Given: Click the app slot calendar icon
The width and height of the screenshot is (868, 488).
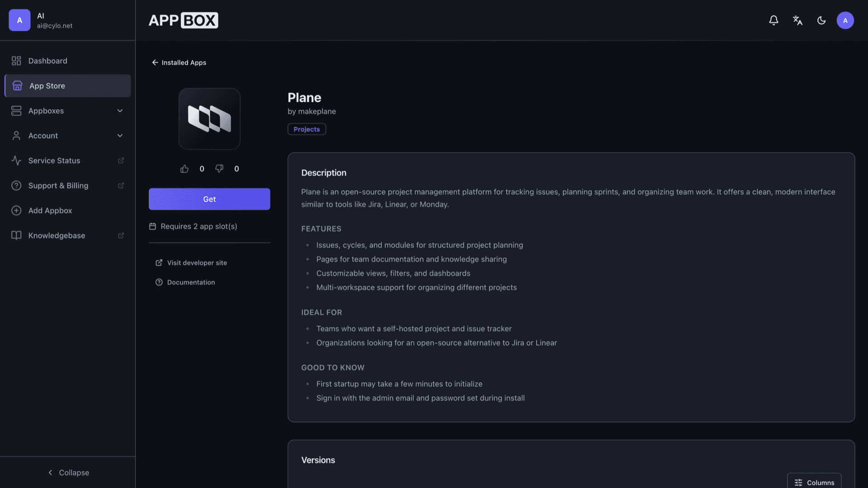Looking at the screenshot, I should click(x=152, y=226).
